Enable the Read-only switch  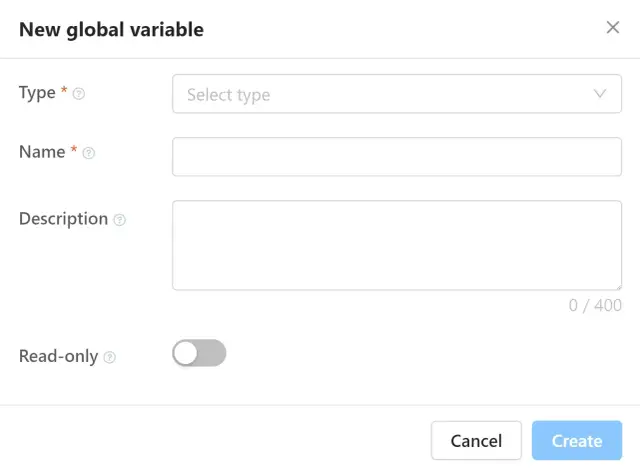coord(199,353)
